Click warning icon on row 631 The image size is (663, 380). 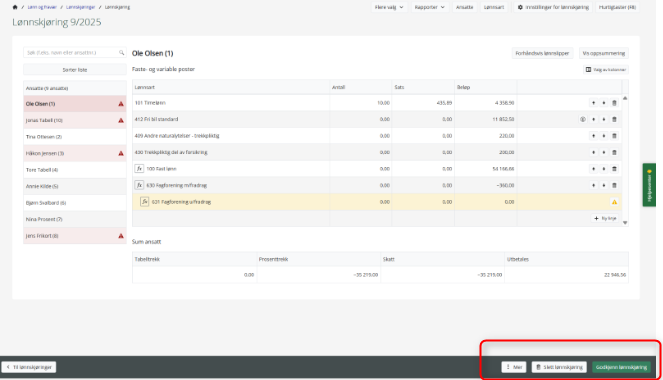pos(614,202)
